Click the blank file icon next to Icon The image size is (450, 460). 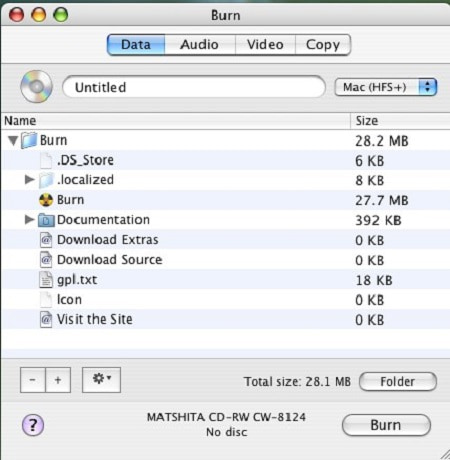click(x=46, y=300)
